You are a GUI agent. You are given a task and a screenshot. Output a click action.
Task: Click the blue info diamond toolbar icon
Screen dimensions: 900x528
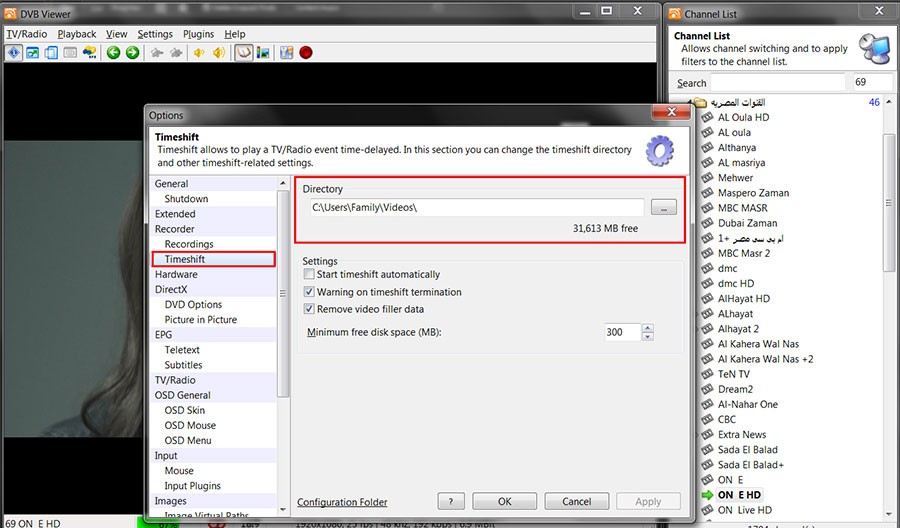[14, 53]
